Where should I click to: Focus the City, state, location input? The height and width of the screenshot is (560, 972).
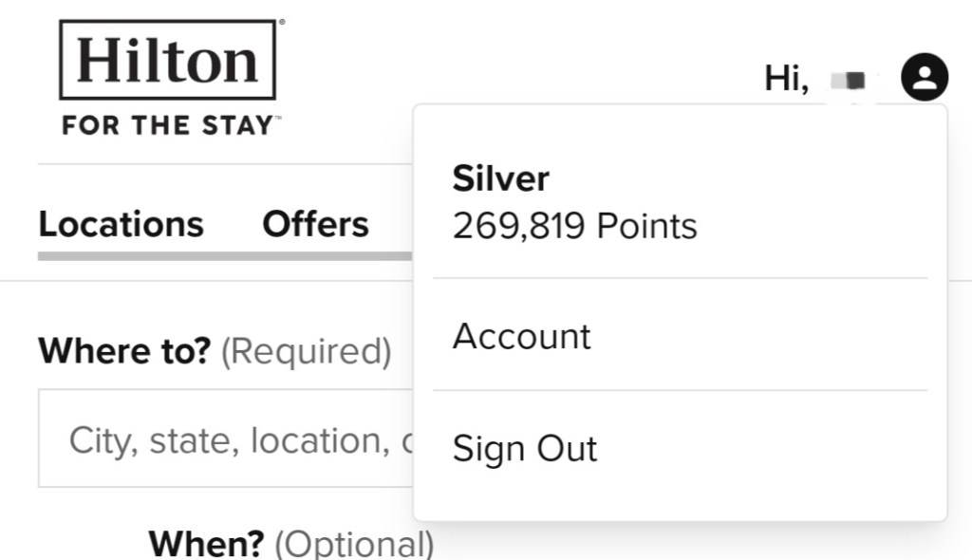click(228, 441)
